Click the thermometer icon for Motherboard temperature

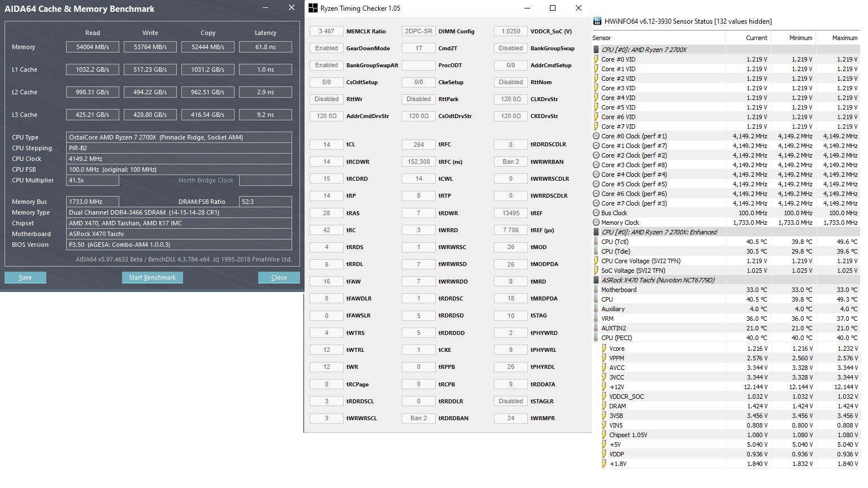(x=596, y=290)
